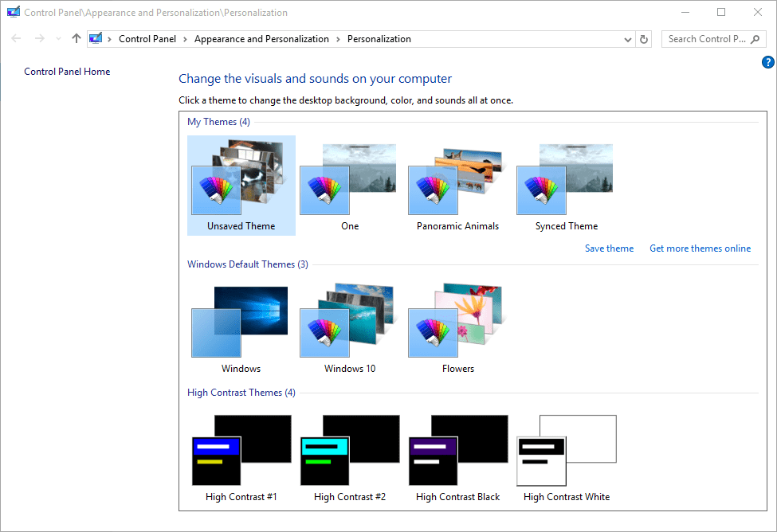777x532 pixels.
Task: Go to Control Panel Home
Action: pyautogui.click(x=67, y=72)
